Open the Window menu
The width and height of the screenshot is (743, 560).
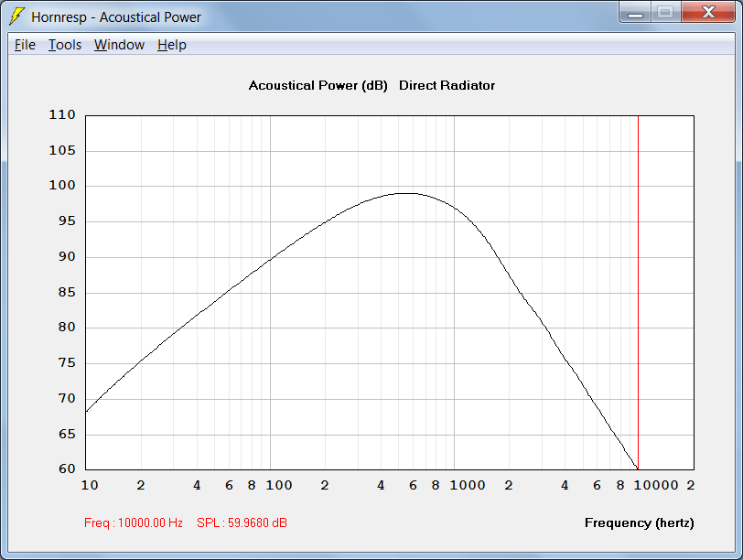tap(119, 45)
